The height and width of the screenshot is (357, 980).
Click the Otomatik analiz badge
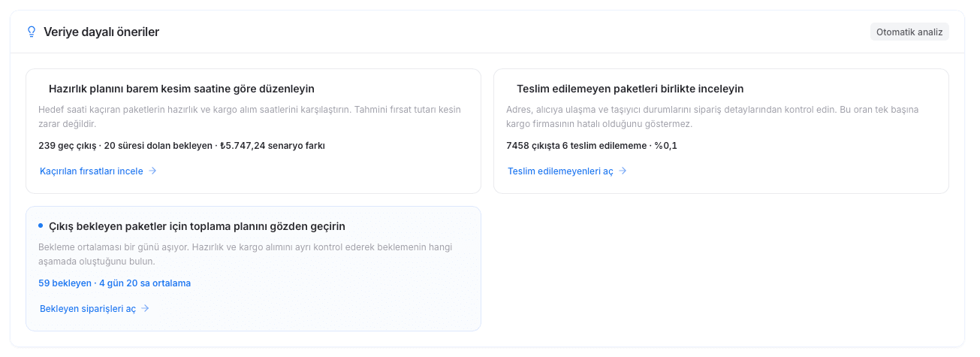(x=909, y=32)
